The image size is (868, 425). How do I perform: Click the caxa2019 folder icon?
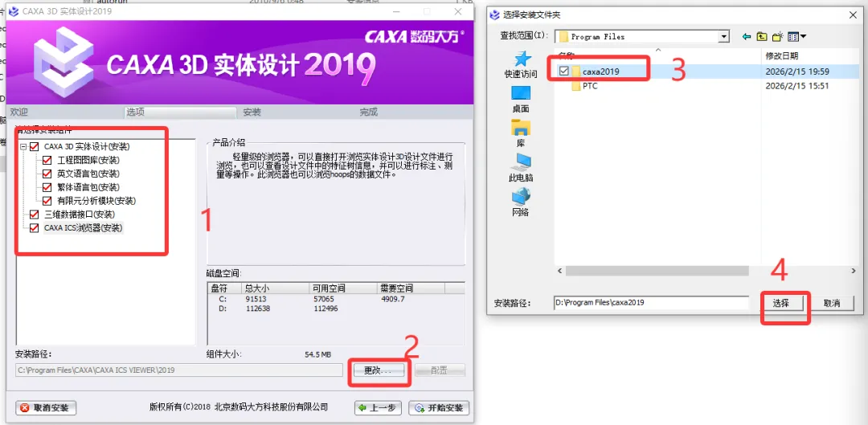[x=576, y=72]
